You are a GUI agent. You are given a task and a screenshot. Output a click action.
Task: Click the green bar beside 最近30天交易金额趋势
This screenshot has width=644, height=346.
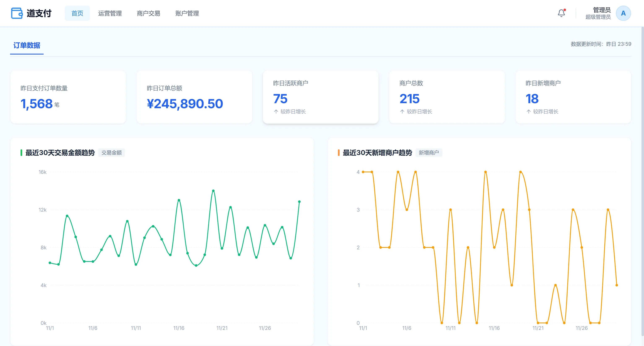21,152
